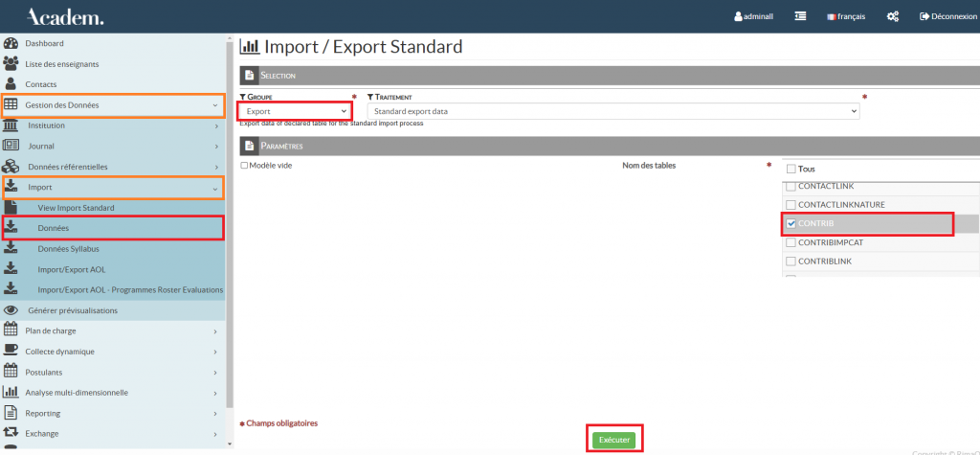
Task: Click the Journal newspaper icon
Action: [11, 146]
